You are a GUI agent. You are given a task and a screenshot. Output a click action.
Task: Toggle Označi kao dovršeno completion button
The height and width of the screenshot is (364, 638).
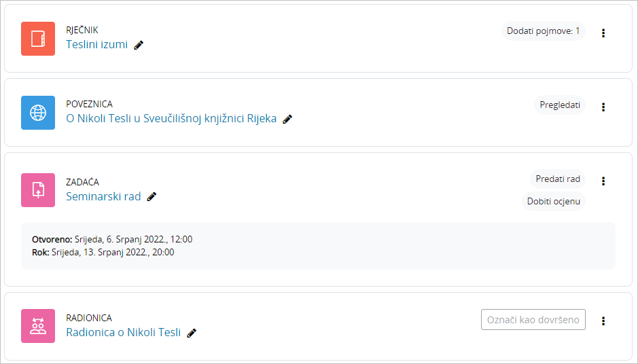coord(533,320)
